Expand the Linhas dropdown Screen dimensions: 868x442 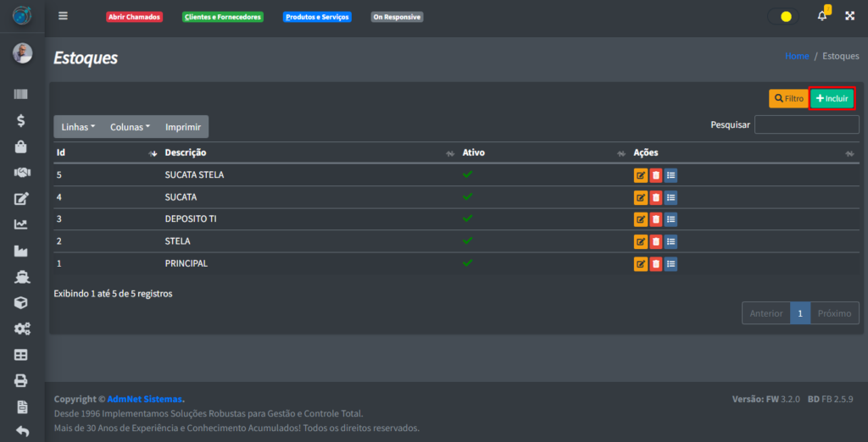pos(78,127)
